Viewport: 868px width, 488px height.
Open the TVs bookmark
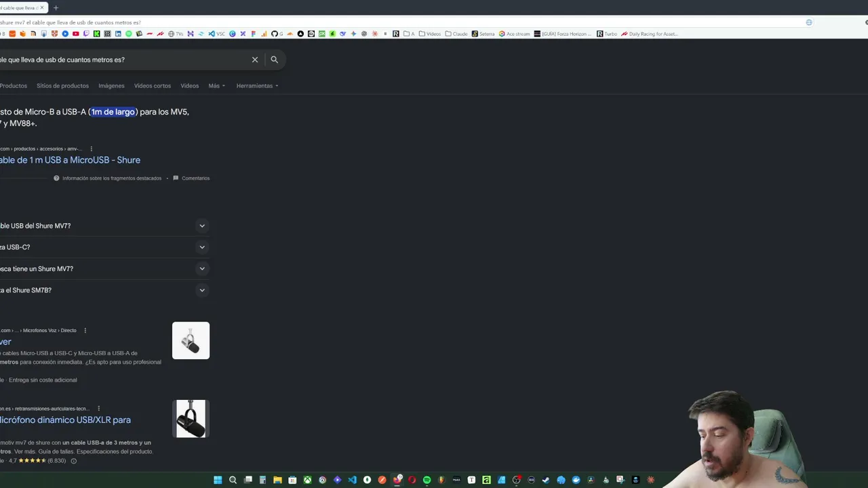pyautogui.click(x=176, y=34)
